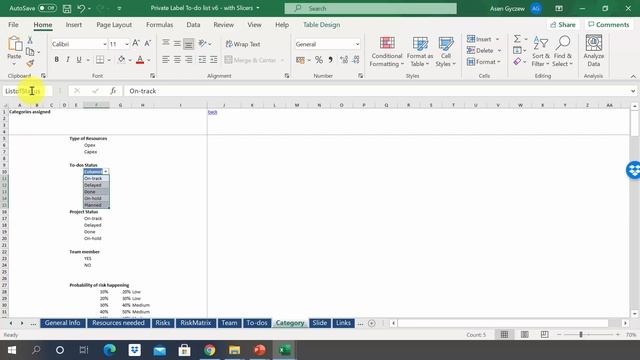The width and height of the screenshot is (640, 360).
Task: Increase indent
Action: point(213,60)
